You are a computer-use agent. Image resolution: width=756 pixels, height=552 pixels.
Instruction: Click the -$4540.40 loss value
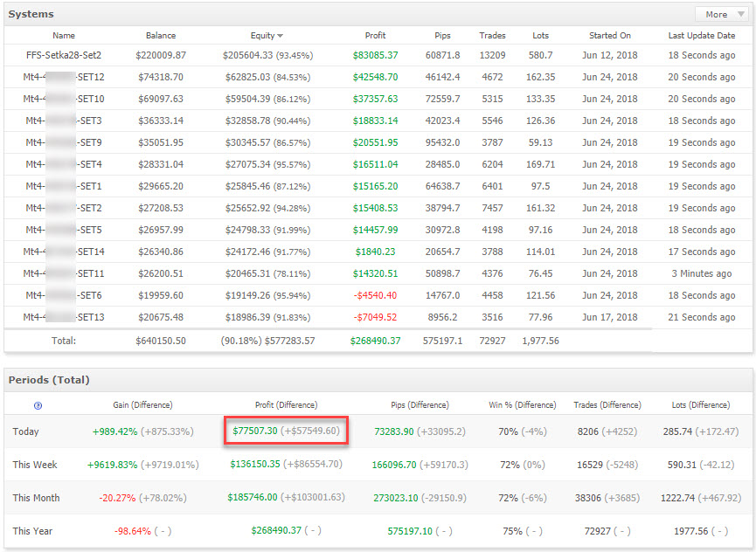(x=375, y=295)
